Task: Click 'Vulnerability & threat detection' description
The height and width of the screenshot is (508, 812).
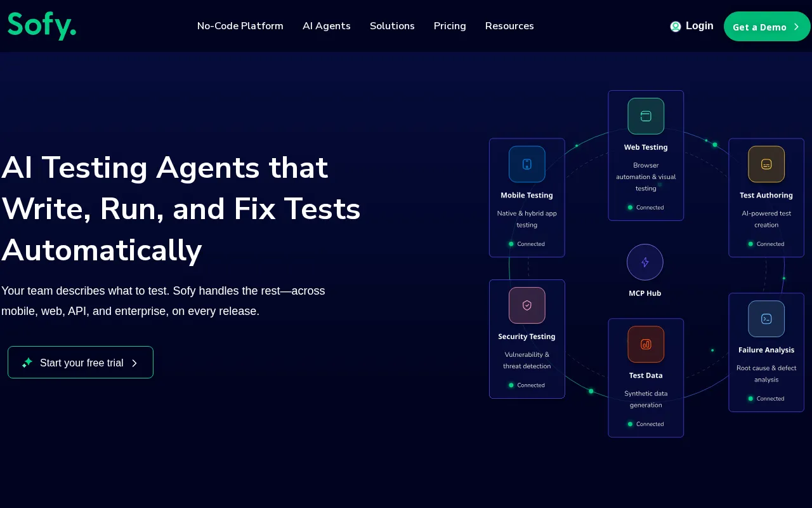Action: tap(527, 360)
